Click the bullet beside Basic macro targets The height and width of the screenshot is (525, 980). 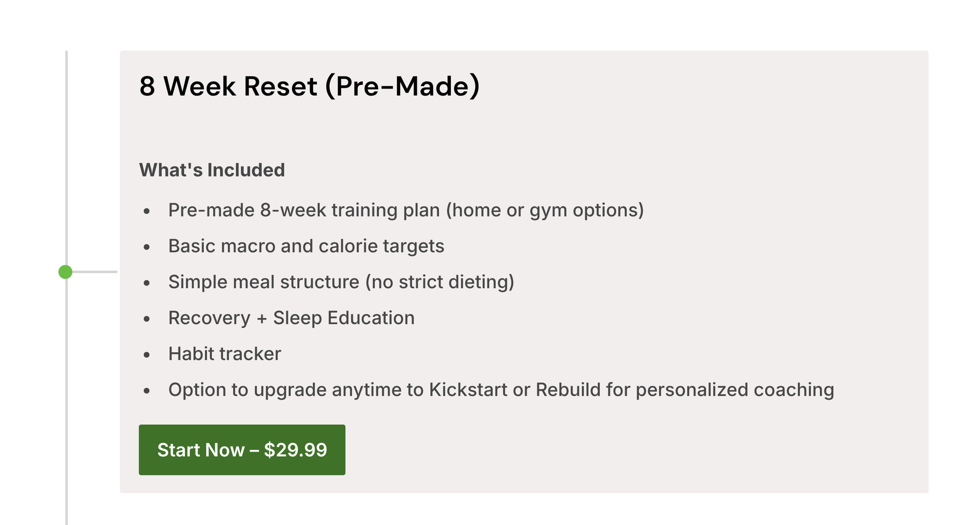[x=147, y=247]
